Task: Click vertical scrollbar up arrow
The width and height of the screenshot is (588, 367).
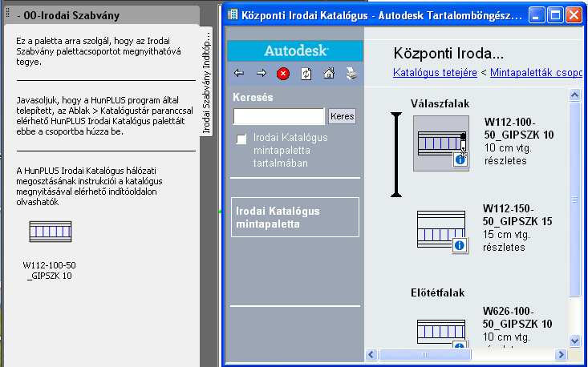Action: pyautogui.click(x=574, y=95)
